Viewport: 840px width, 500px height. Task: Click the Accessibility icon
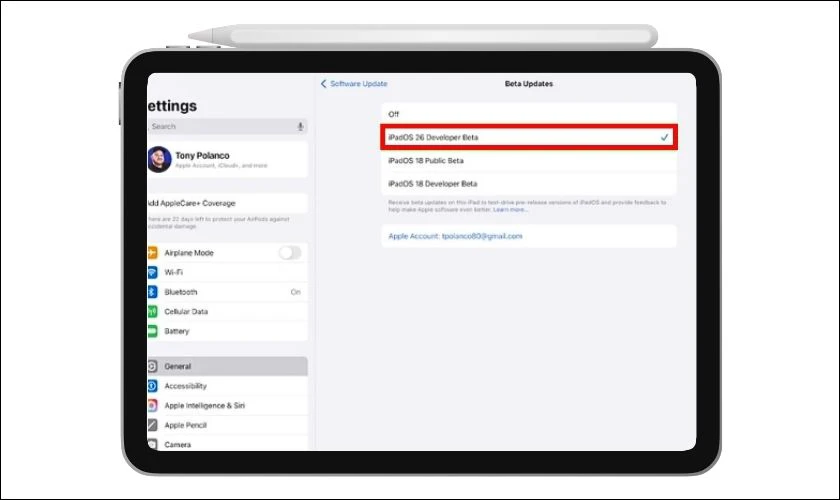pyautogui.click(x=152, y=386)
